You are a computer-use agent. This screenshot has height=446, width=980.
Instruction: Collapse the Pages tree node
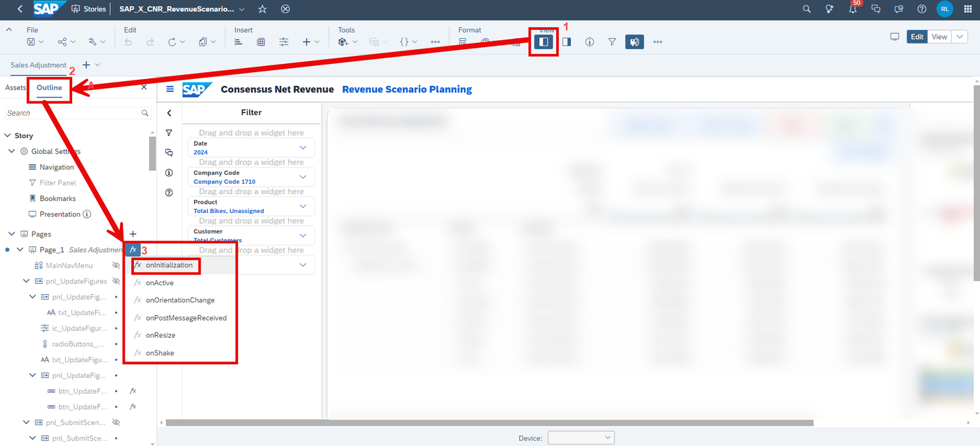point(12,234)
